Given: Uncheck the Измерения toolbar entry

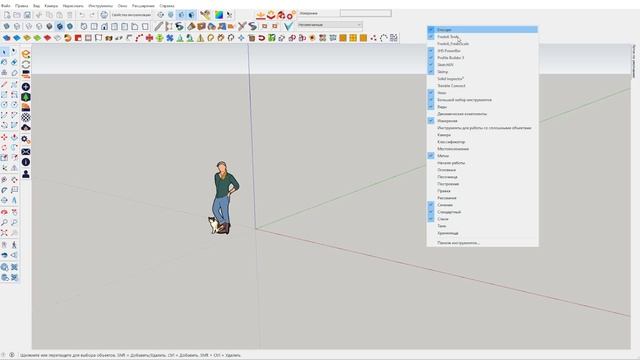Looking at the screenshot, I should pos(482,121).
